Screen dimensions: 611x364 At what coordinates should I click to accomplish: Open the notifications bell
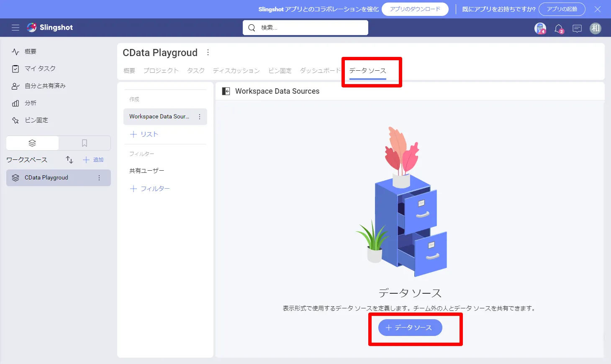[x=559, y=28]
